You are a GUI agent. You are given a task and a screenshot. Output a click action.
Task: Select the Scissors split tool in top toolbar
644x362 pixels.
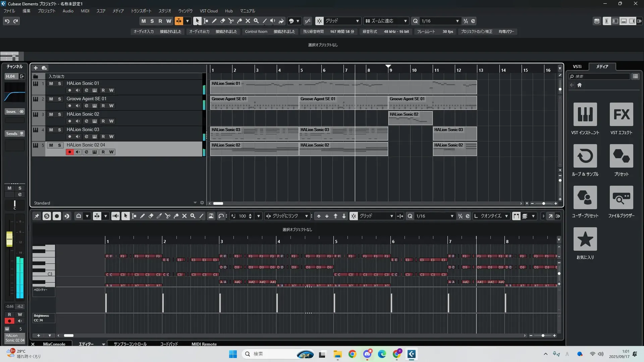click(x=231, y=21)
